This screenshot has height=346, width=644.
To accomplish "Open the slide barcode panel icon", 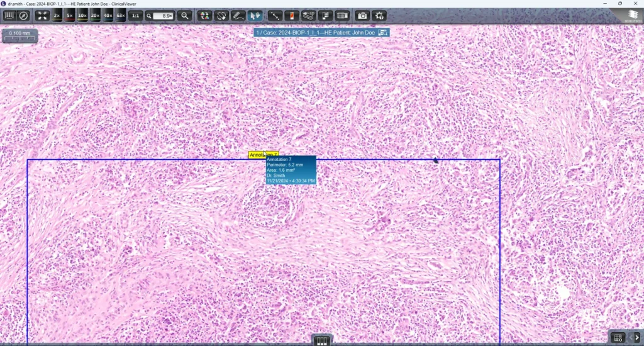I will (9, 16).
